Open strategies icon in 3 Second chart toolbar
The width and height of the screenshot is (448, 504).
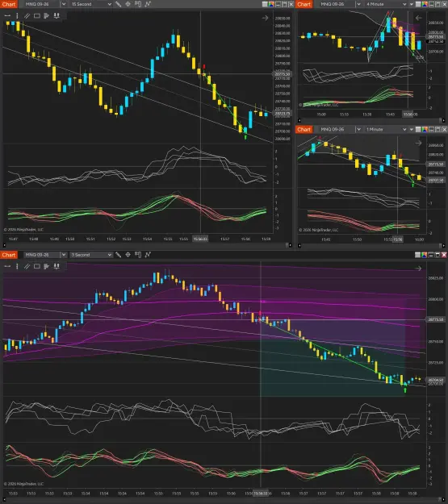click(x=148, y=255)
